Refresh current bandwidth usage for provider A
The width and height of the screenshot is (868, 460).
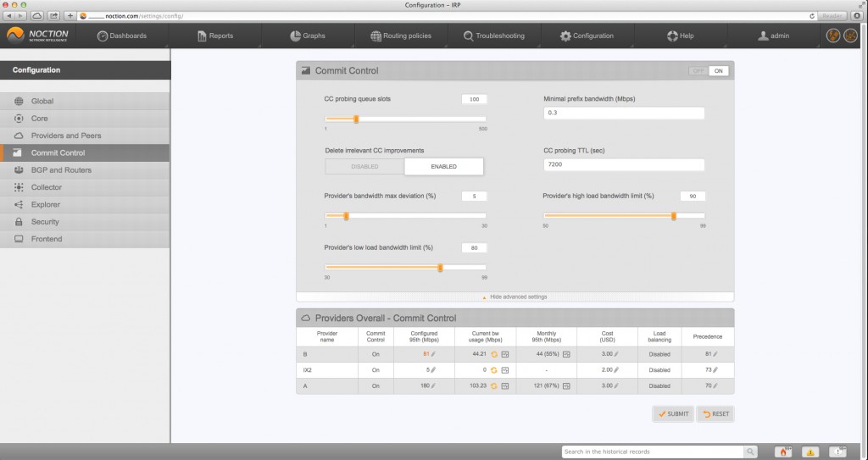pos(492,386)
